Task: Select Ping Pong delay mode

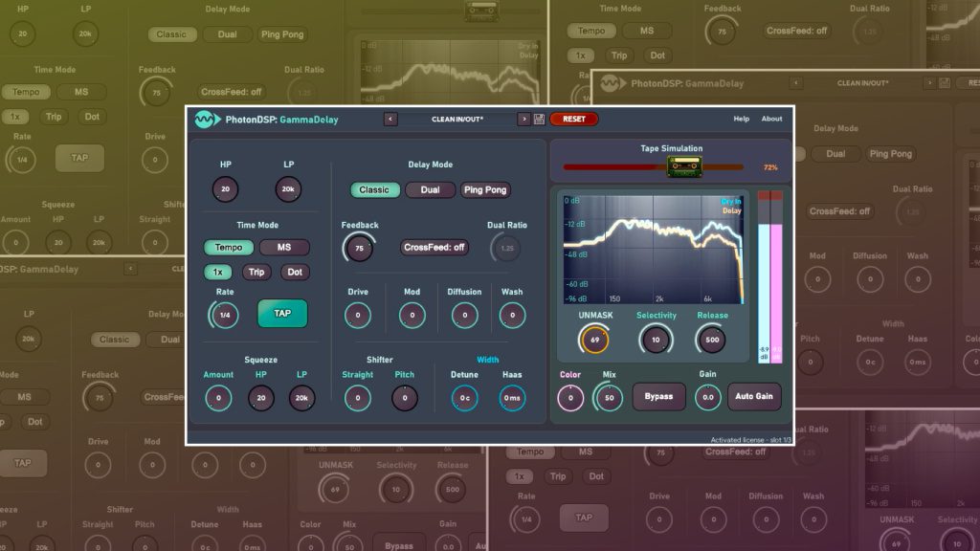Action: [x=485, y=190]
